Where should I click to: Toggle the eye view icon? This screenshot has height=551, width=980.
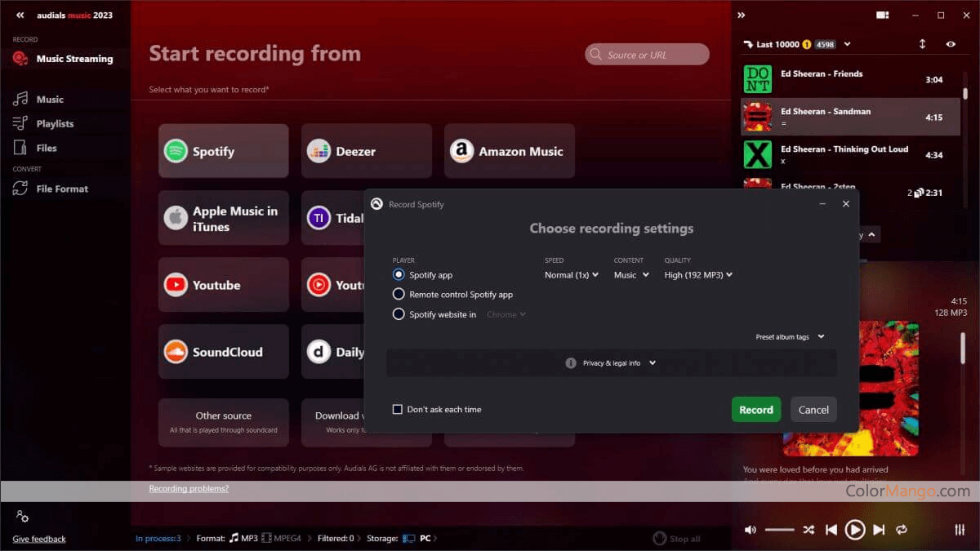(951, 44)
